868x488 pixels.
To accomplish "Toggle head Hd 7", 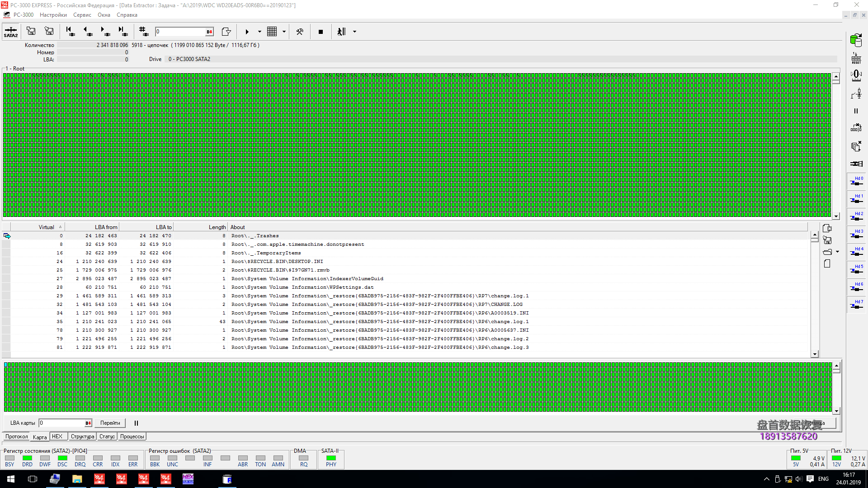I will 857,304.
